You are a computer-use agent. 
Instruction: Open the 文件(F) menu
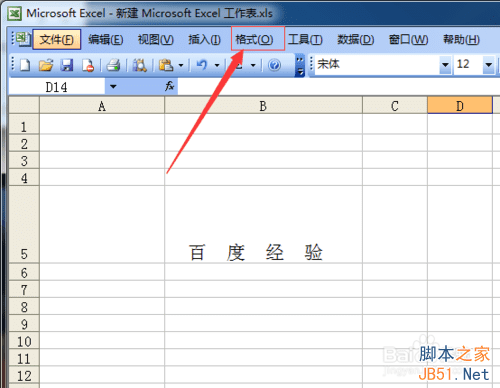(57, 39)
